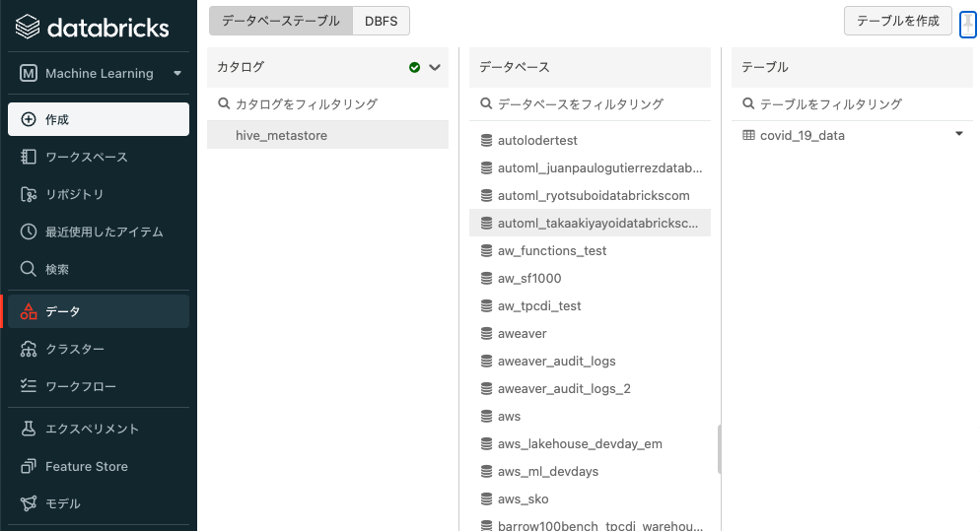Focus the カタログをフィルタリング filter field

(327, 103)
